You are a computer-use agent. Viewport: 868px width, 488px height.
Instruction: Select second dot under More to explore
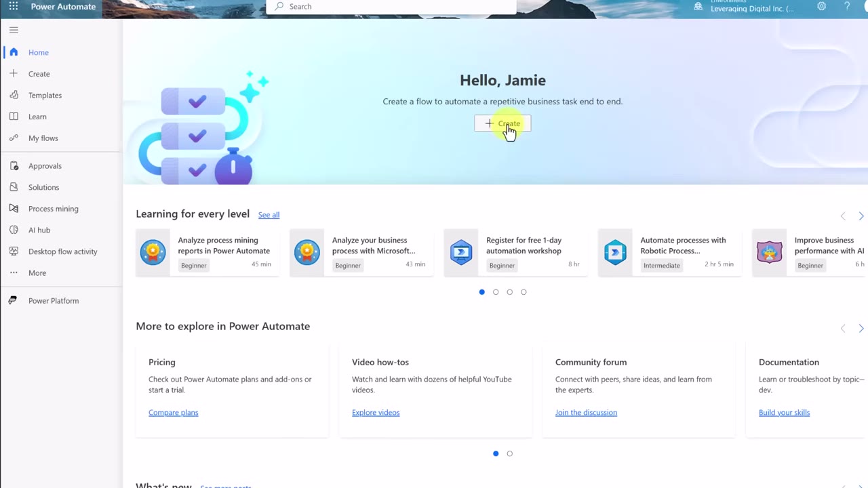pos(510,453)
